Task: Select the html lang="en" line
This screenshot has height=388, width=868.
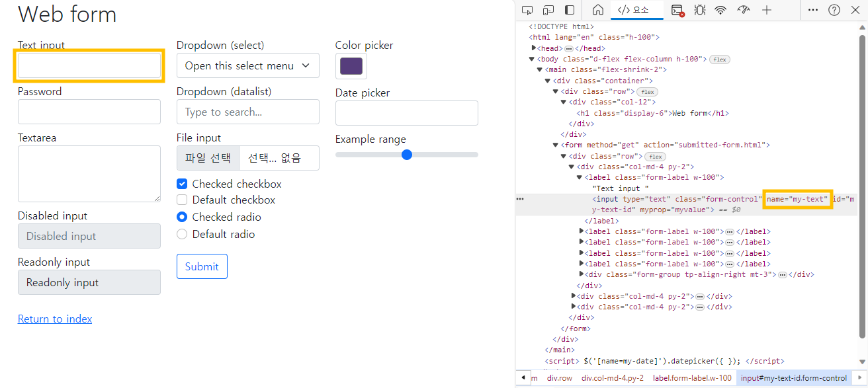Action: pyautogui.click(x=595, y=38)
